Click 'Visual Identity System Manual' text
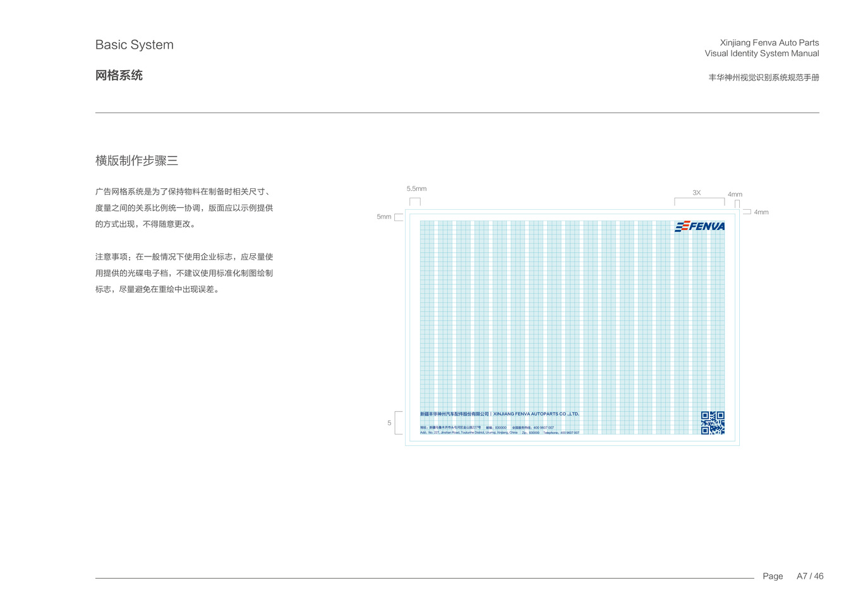The width and height of the screenshot is (863, 616). [762, 53]
